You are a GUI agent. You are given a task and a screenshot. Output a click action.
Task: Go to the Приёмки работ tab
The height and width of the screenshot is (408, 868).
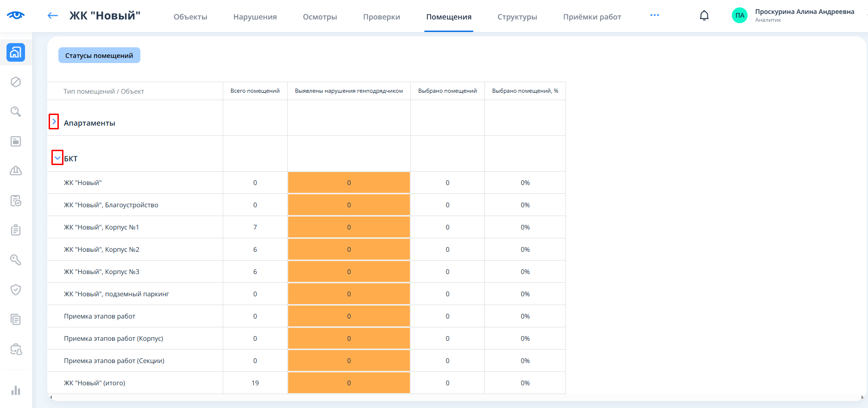[x=592, y=17]
